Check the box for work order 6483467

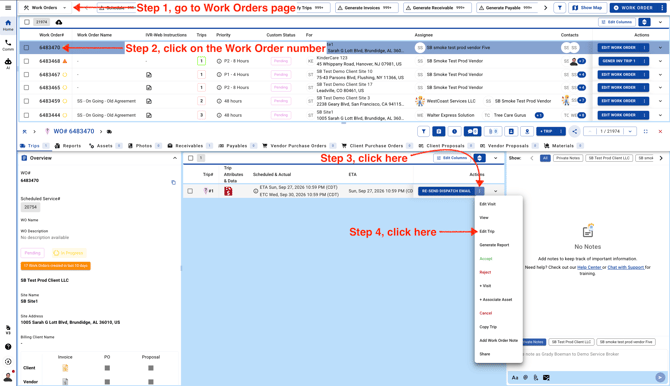coord(26,75)
